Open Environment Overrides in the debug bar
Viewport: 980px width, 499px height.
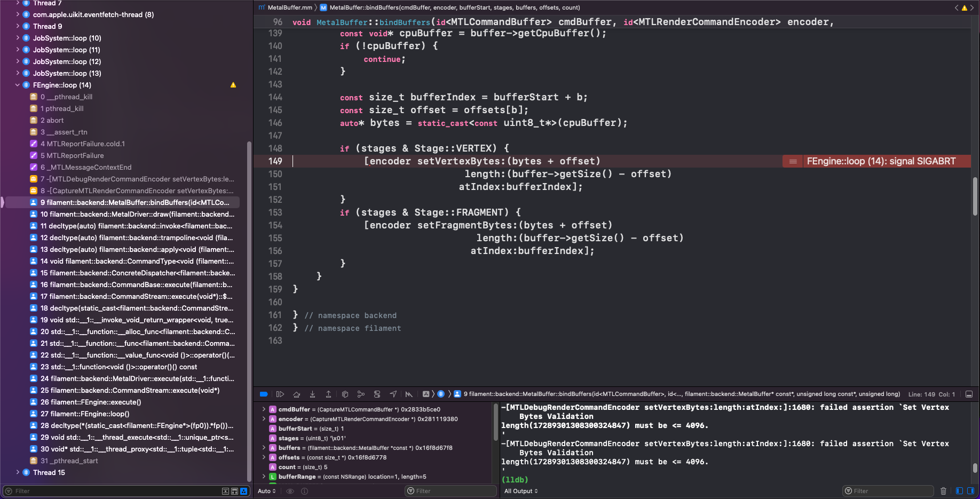coord(377,394)
